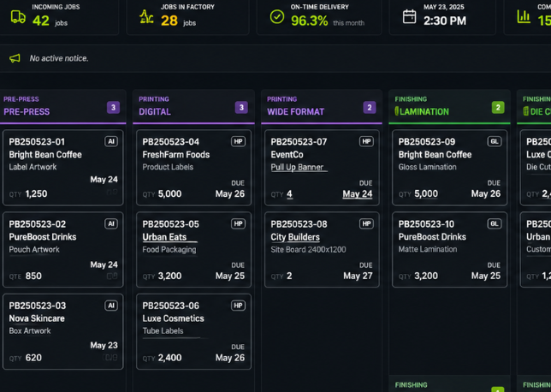Click the Incoming Jobs truck icon
Image resolution: width=551 pixels, height=392 pixels.
pos(18,17)
